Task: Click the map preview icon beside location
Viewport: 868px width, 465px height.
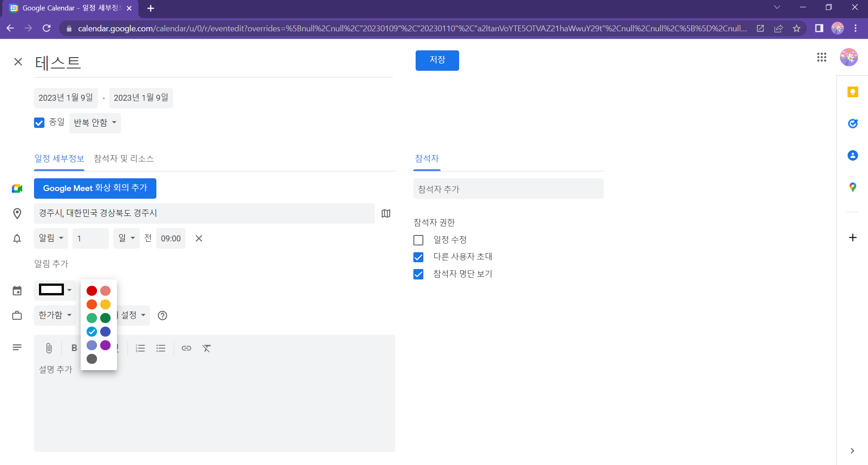Action: pyautogui.click(x=386, y=214)
